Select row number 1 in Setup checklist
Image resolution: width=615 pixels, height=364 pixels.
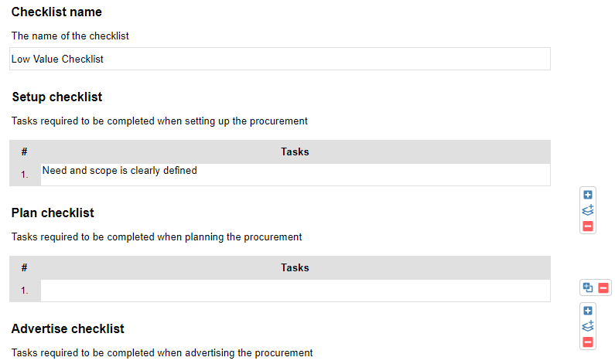point(25,175)
